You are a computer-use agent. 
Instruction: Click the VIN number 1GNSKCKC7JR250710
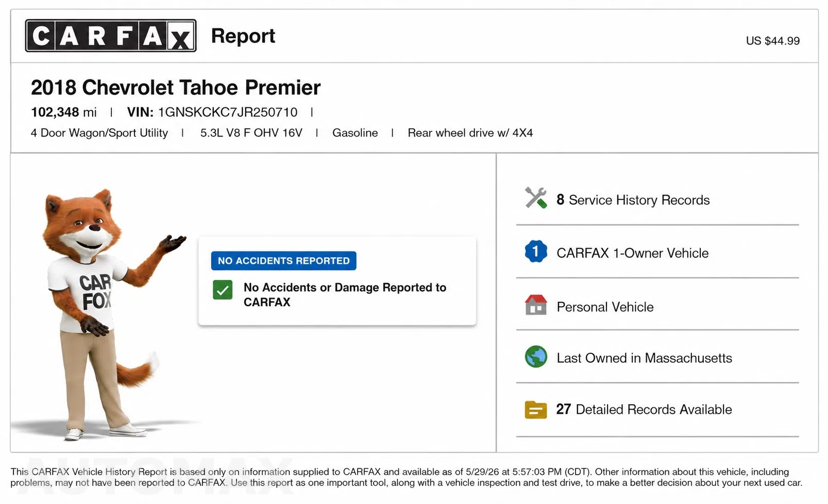click(x=228, y=112)
